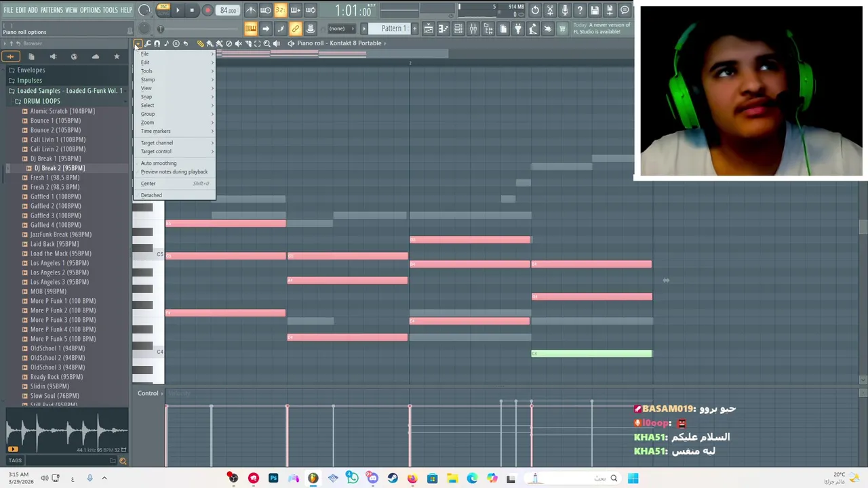Click the piano roll wrench tools icon
Image resolution: width=868 pixels, height=488 pixels.
pyautogui.click(x=148, y=43)
